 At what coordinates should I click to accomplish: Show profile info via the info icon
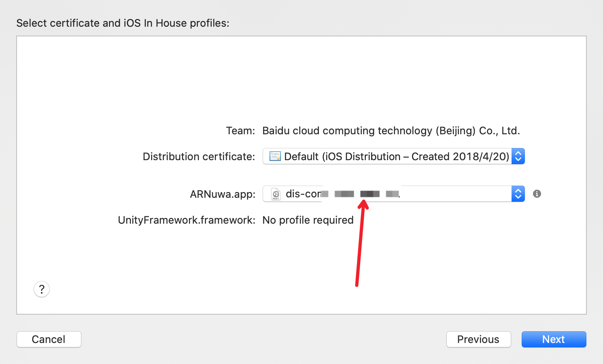click(x=537, y=194)
